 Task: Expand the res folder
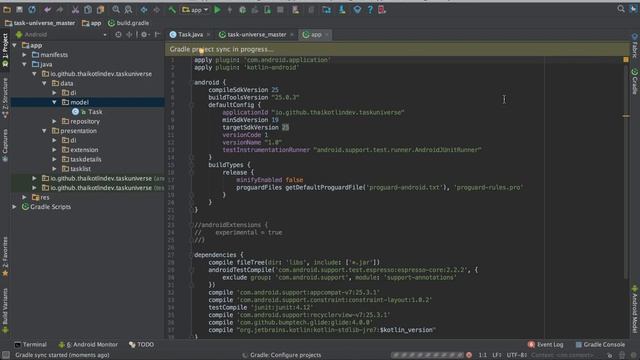[x=24, y=197]
